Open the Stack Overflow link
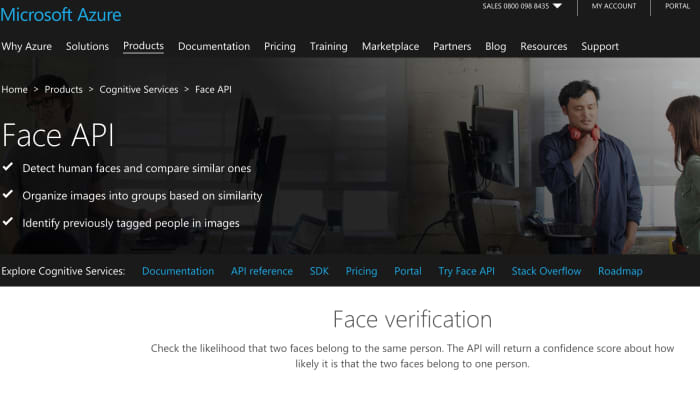The image size is (700, 401). click(x=546, y=271)
